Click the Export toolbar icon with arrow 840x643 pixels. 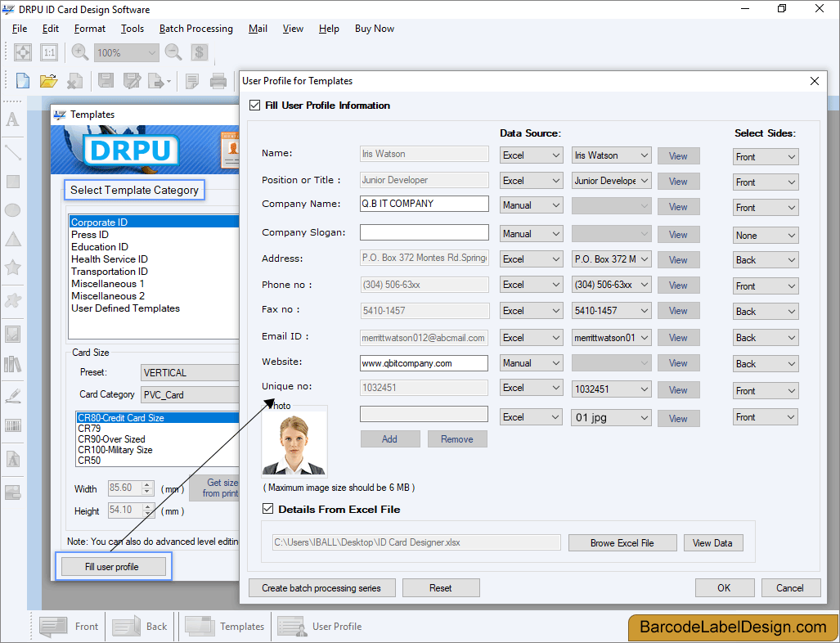click(159, 81)
